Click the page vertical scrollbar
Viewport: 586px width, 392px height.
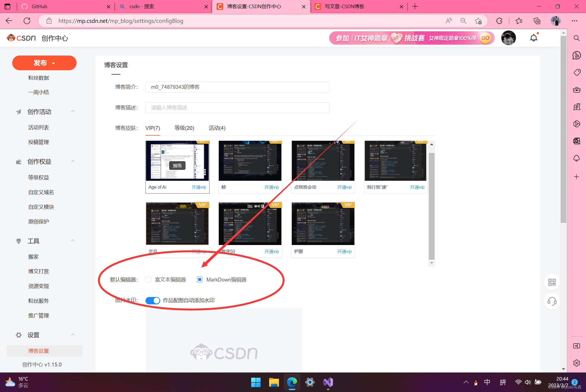coord(563,129)
